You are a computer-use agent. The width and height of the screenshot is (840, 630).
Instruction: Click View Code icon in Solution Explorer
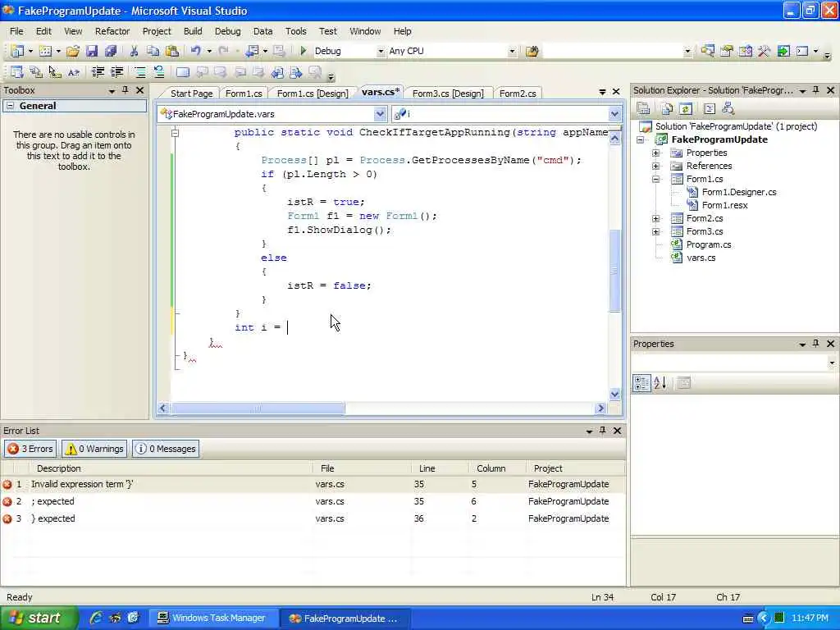[710, 109]
